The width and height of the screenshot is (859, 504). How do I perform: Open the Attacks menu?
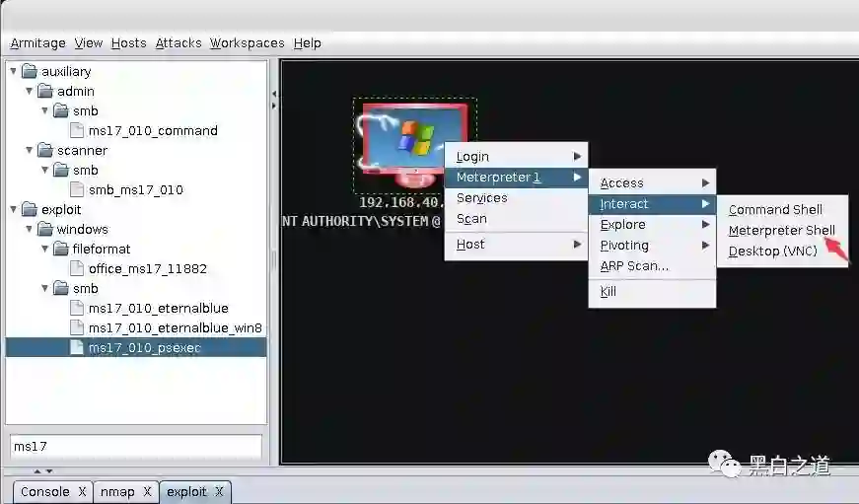coord(179,42)
